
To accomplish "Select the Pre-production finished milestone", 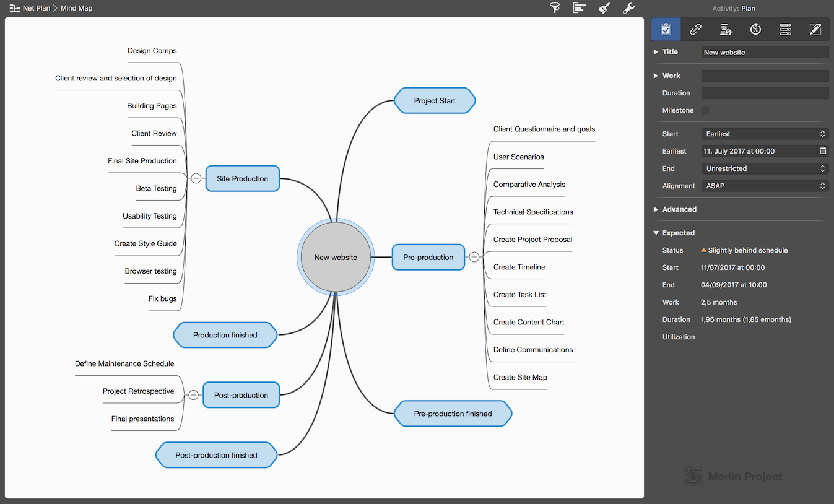I will pyautogui.click(x=453, y=414).
